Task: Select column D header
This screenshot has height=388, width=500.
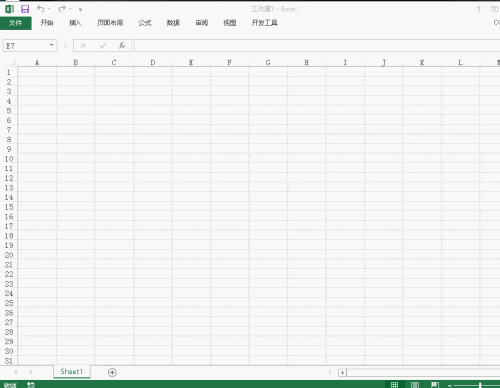Action: click(153, 63)
